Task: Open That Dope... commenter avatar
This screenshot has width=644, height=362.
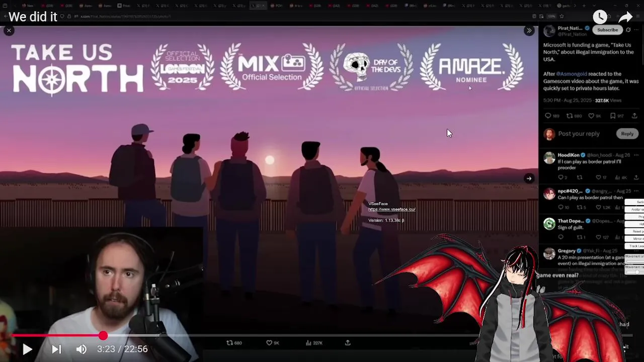Action: (x=549, y=224)
